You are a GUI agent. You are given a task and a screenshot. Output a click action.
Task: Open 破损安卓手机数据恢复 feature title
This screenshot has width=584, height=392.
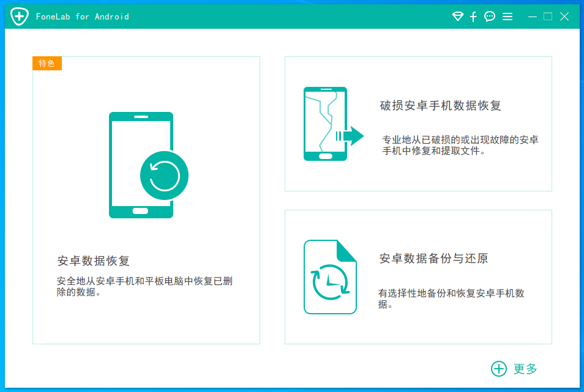(440, 106)
